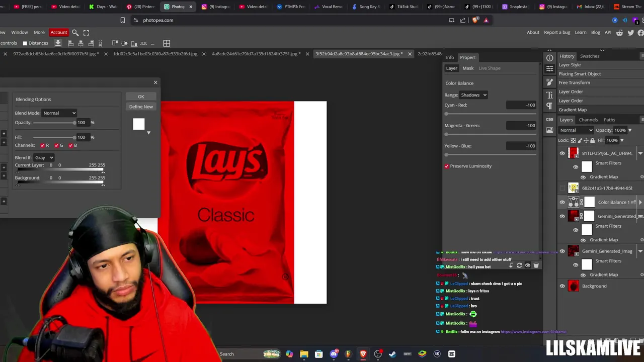
Task: Open the layer Fill 100% arrow
Action: click(622, 140)
